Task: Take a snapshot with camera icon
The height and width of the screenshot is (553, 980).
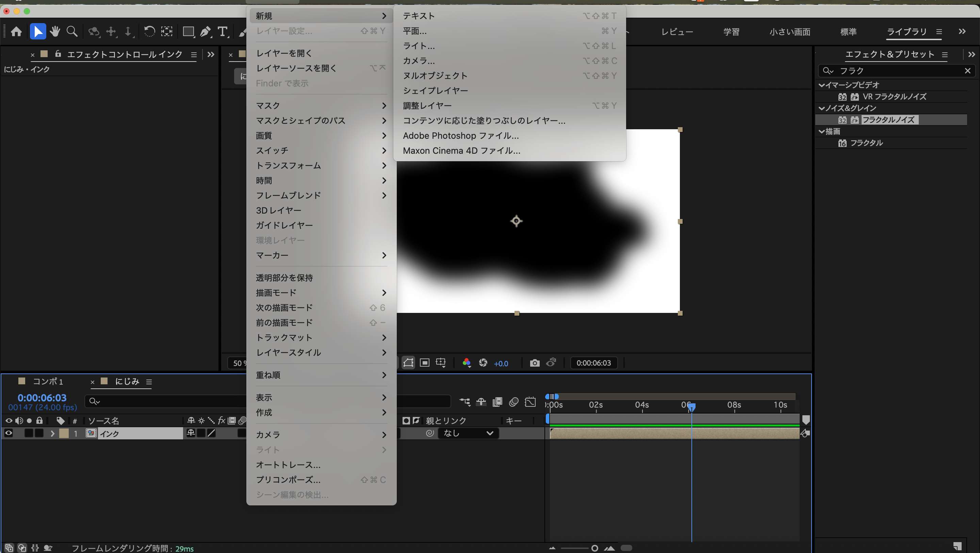Action: pyautogui.click(x=535, y=363)
